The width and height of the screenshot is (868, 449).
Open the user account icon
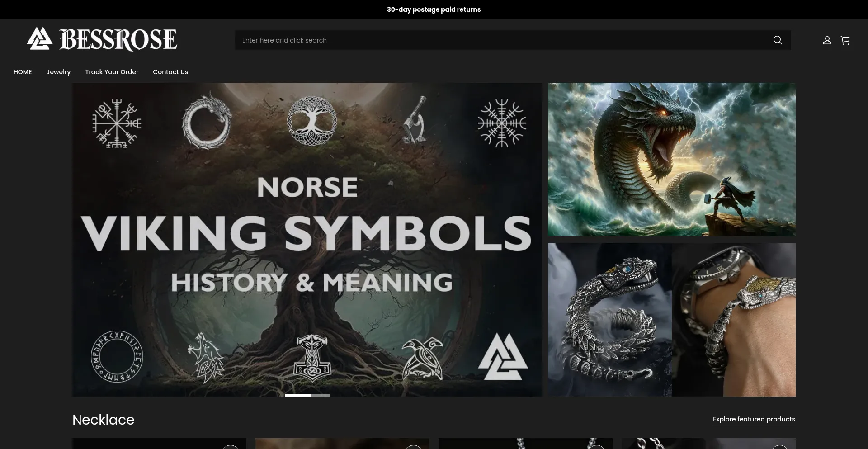(x=827, y=40)
